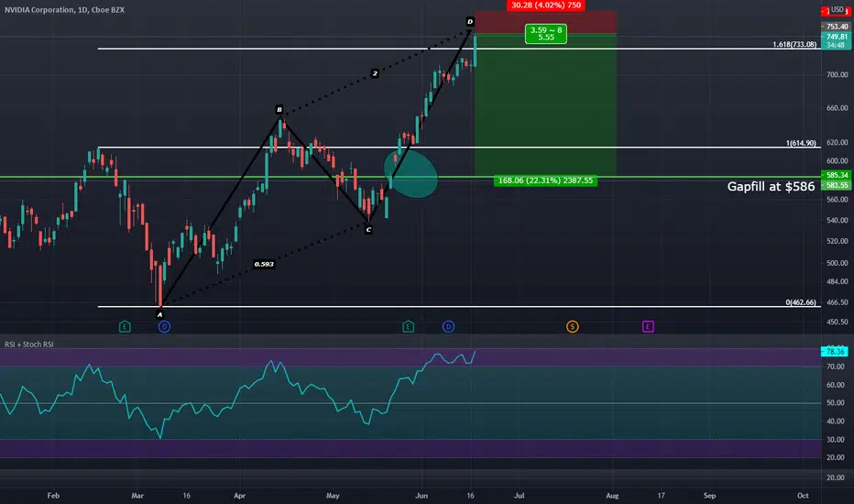Click the orange split S marker in July
The height and width of the screenshot is (504, 854).
[573, 326]
